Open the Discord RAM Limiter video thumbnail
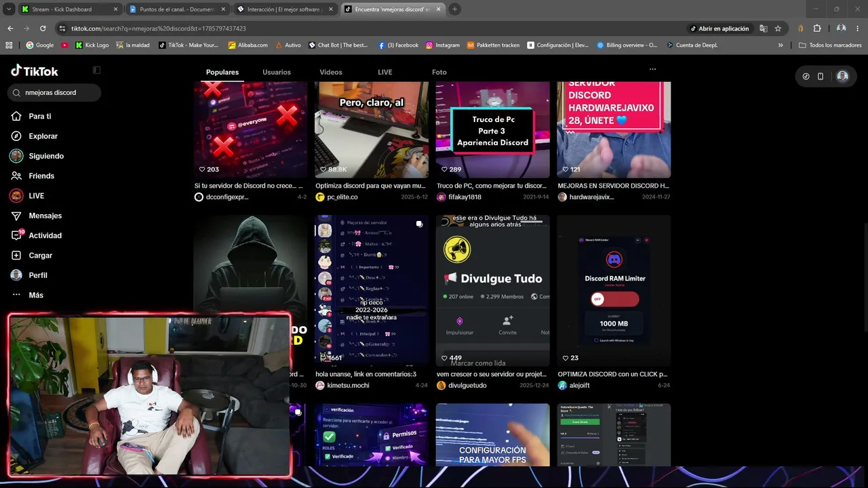 pos(614,291)
